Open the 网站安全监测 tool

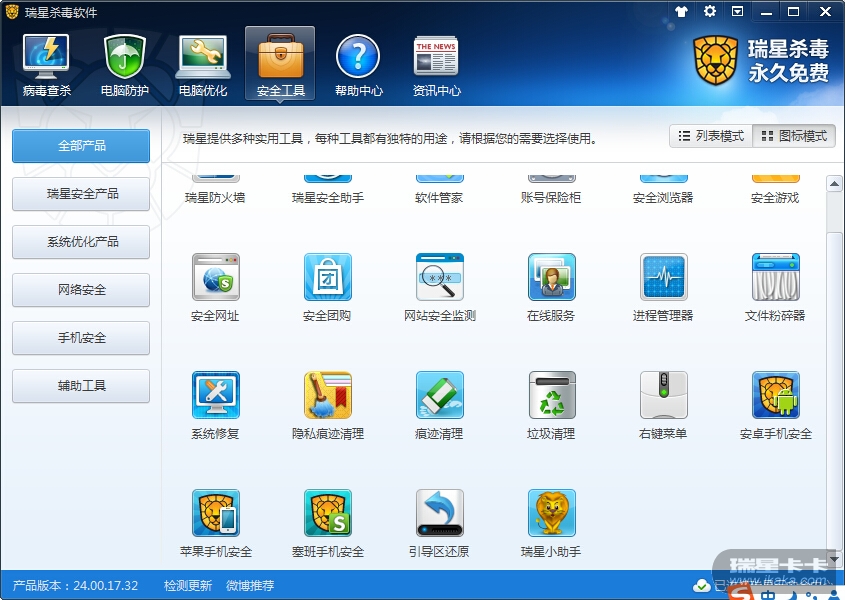coord(440,287)
